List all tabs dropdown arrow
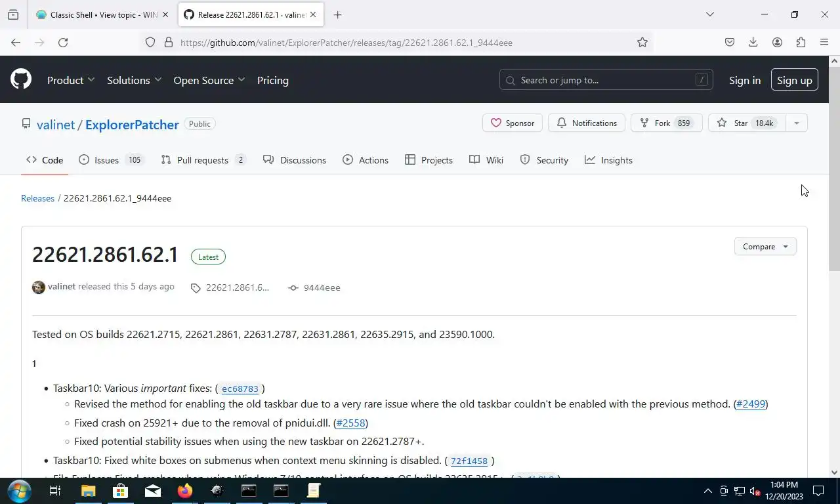This screenshot has height=504, width=840. pyautogui.click(x=709, y=14)
